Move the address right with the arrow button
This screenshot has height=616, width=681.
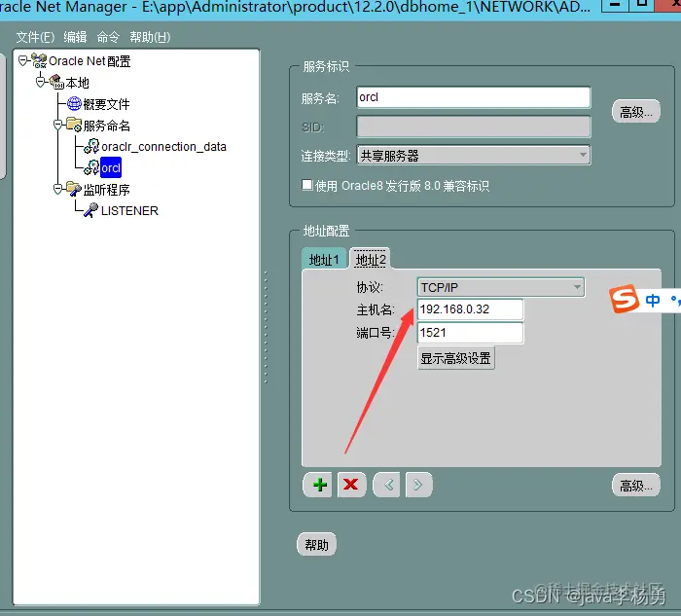click(x=418, y=484)
